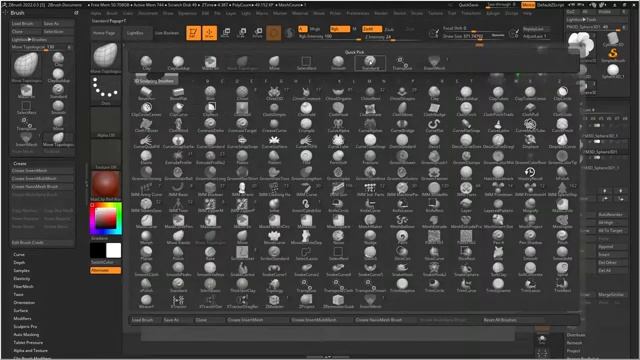This screenshot has width=640, height=360.
Task: Pick the HistoryRecall brush icon
Action: coord(530,173)
